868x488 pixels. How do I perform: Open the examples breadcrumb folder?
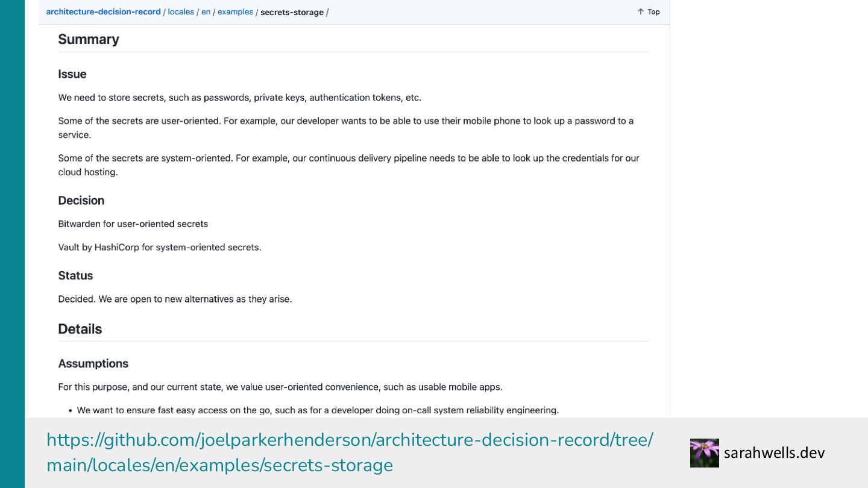point(235,12)
